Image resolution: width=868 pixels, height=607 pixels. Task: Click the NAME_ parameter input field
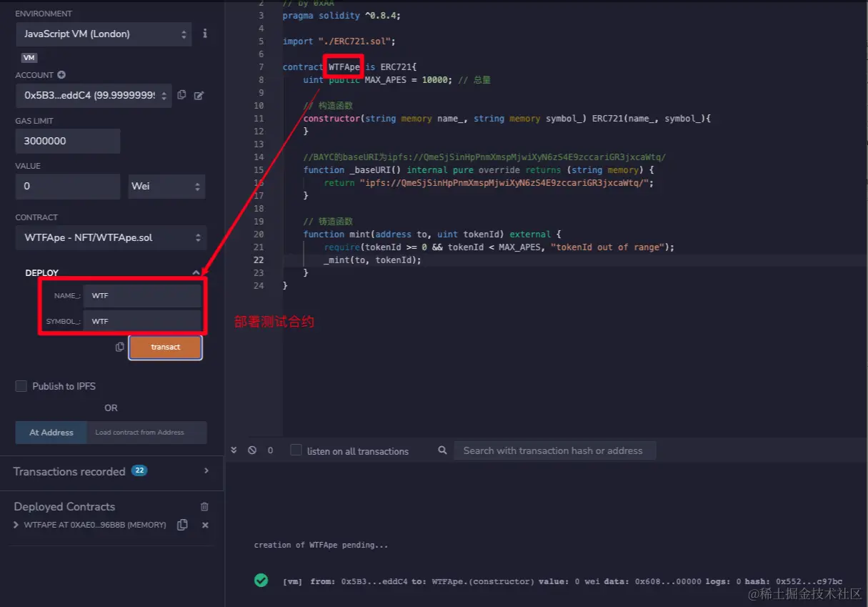tap(142, 295)
